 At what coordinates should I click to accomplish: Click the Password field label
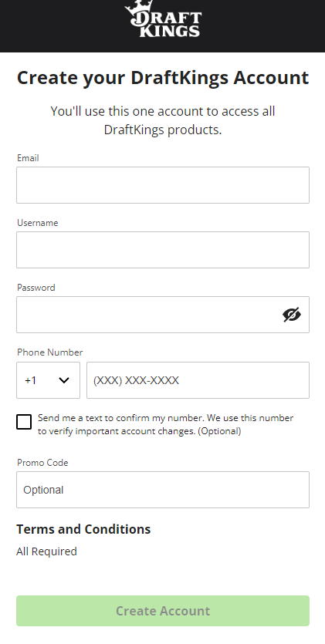click(x=36, y=288)
